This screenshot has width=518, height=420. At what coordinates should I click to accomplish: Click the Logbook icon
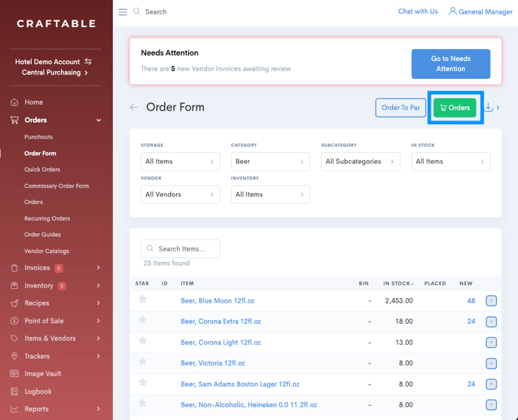click(14, 391)
